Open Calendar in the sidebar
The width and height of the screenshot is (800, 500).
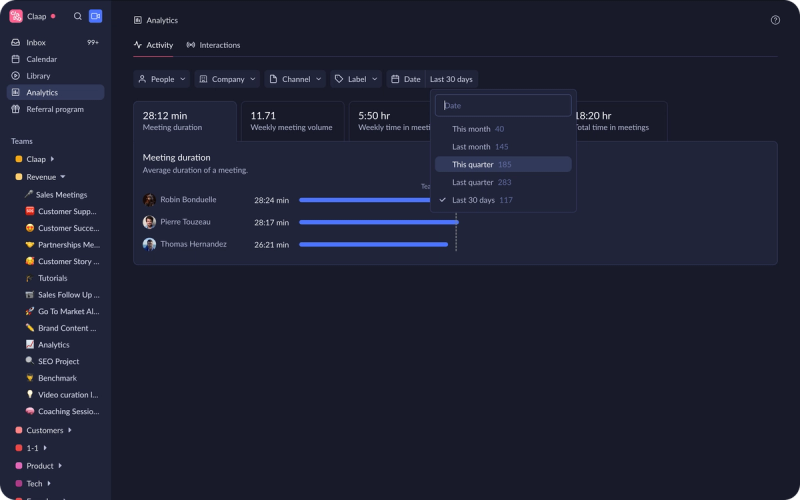point(55,59)
